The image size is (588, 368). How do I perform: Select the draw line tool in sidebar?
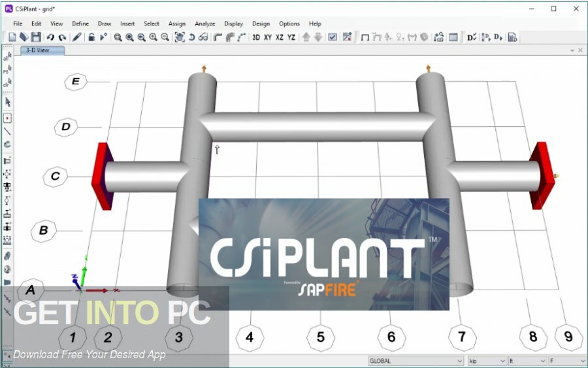point(7,131)
